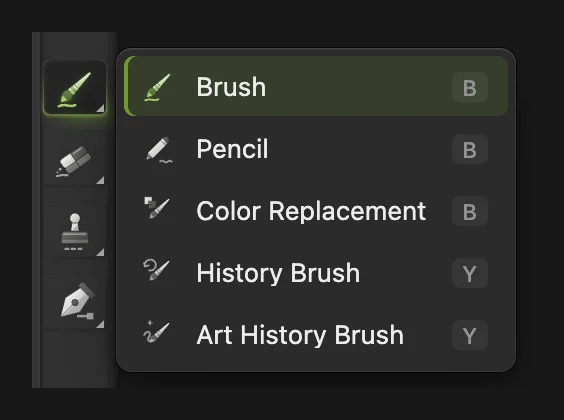Screen dimensions: 564x420
Task: Select the Eraser tool in the toolbar
Action: pos(75,160)
